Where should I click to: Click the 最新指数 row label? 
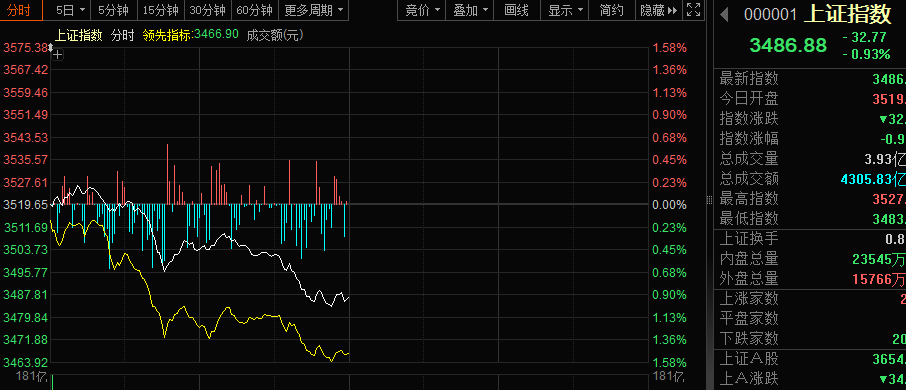(749, 79)
